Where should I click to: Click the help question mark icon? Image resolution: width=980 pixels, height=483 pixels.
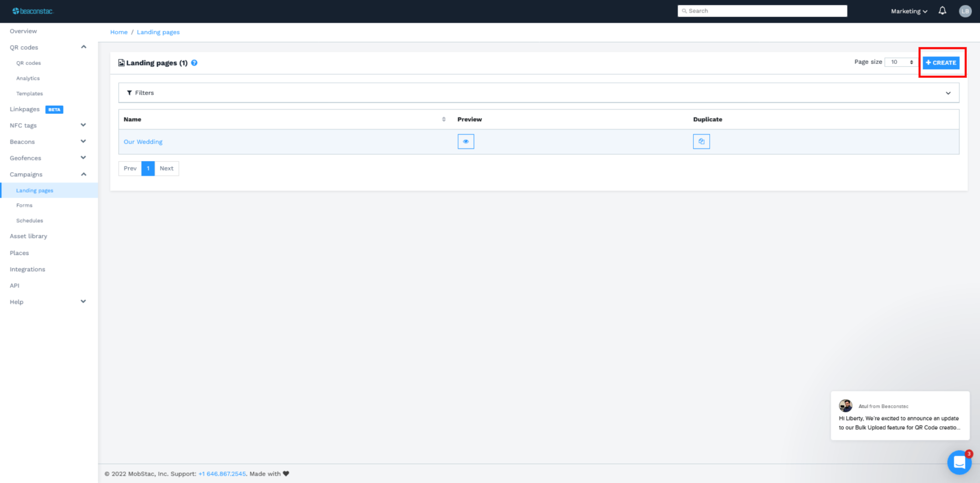(194, 63)
